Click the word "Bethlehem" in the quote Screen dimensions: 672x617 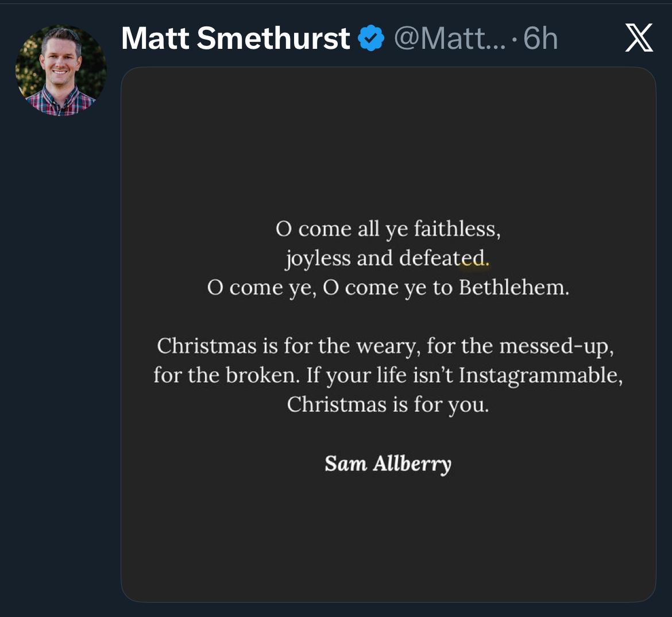pos(512,288)
